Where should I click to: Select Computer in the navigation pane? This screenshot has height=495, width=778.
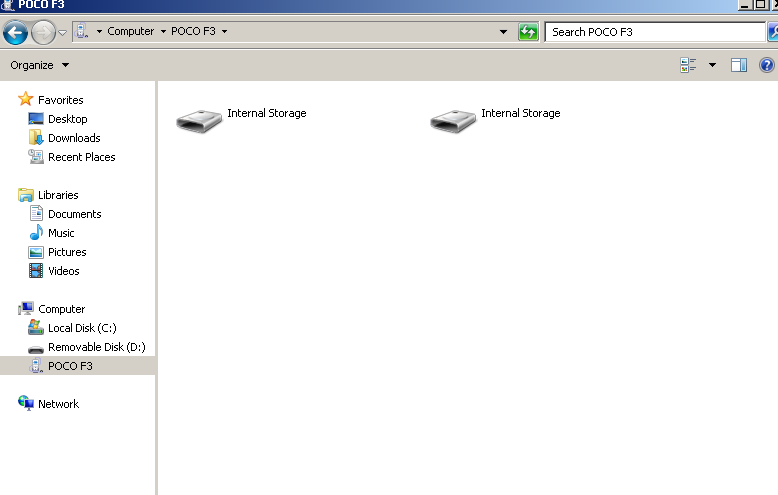pos(62,309)
